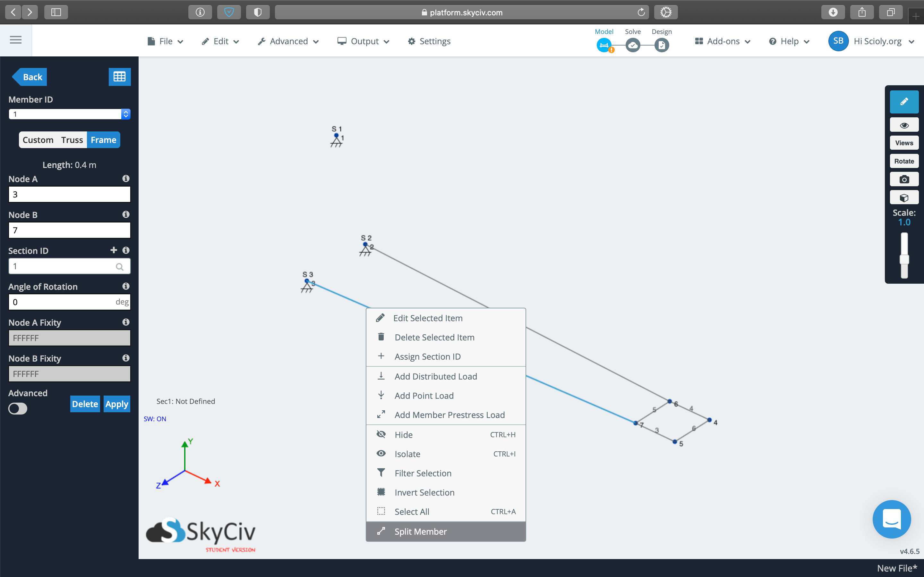The image size is (924, 577).
Task: Open the Add-ons dropdown
Action: pyautogui.click(x=723, y=41)
